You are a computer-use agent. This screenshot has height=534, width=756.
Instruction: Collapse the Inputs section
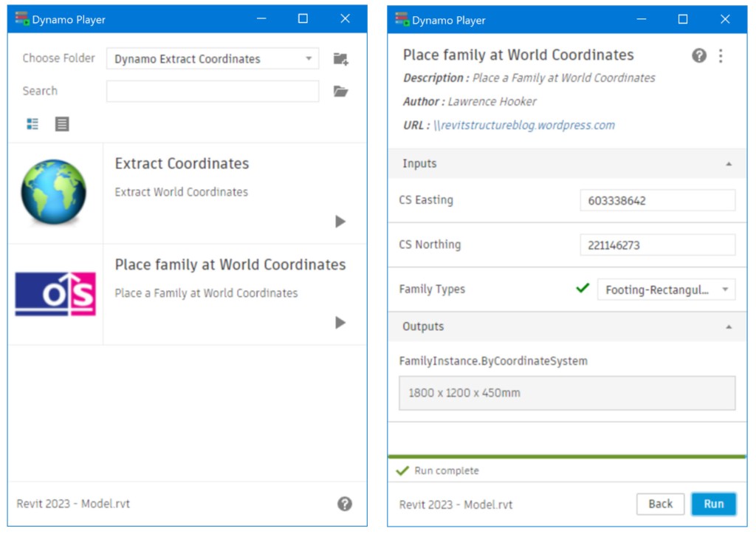click(727, 163)
